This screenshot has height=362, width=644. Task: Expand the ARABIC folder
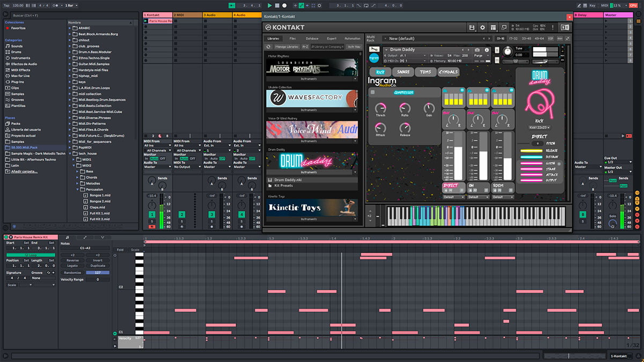tap(70, 27)
